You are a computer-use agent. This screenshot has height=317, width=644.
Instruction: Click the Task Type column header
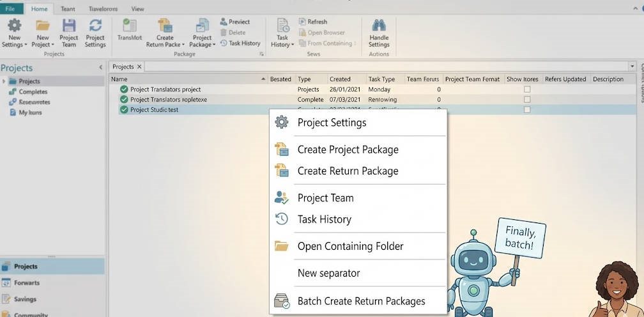tap(385, 79)
